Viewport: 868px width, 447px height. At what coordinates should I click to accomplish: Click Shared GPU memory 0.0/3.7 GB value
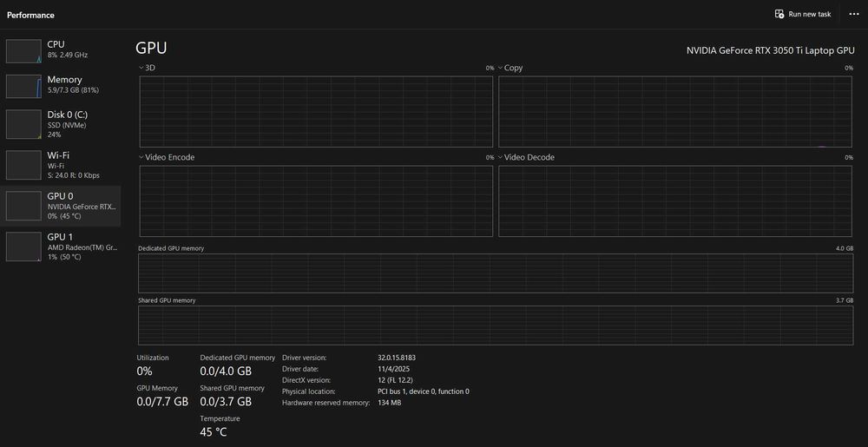pos(226,402)
